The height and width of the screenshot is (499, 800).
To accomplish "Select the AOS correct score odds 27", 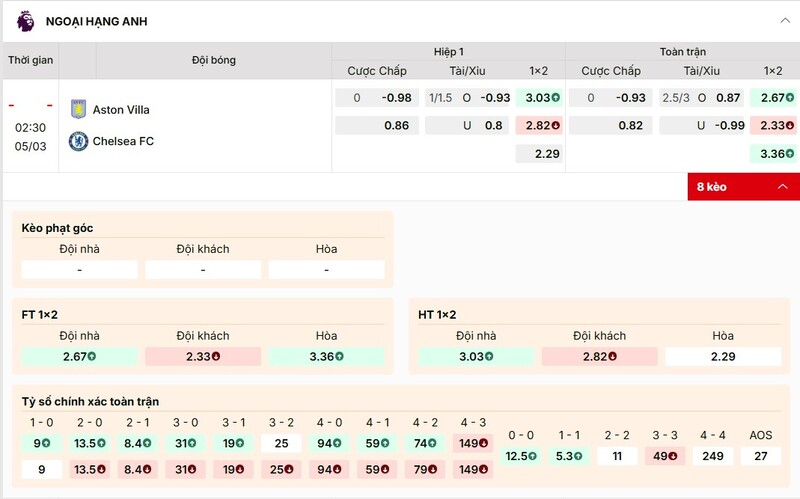I will click(761, 456).
